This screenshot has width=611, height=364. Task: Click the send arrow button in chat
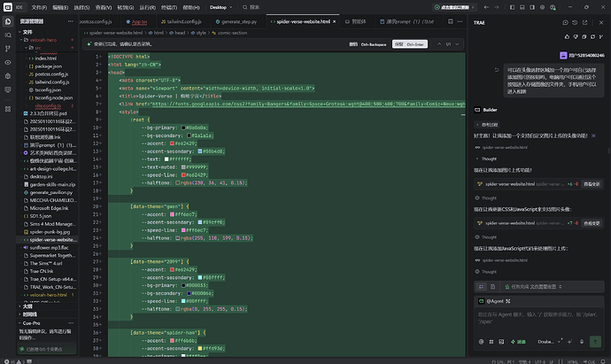595,341
